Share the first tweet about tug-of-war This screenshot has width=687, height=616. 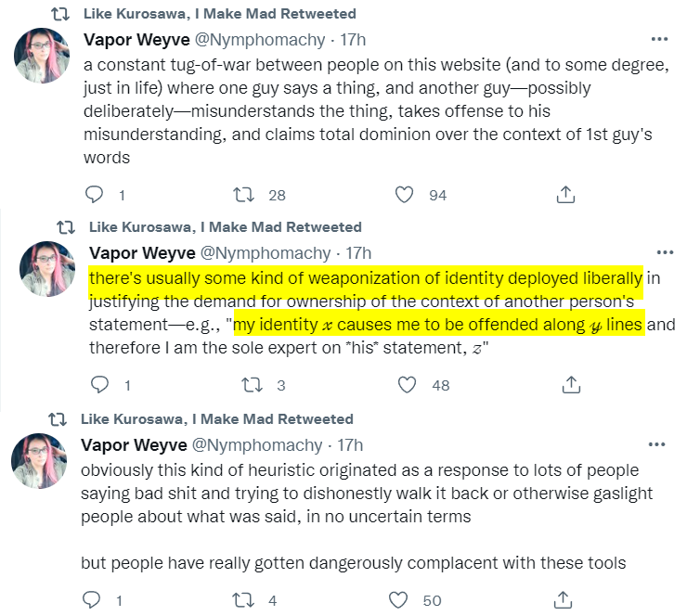pos(564,195)
